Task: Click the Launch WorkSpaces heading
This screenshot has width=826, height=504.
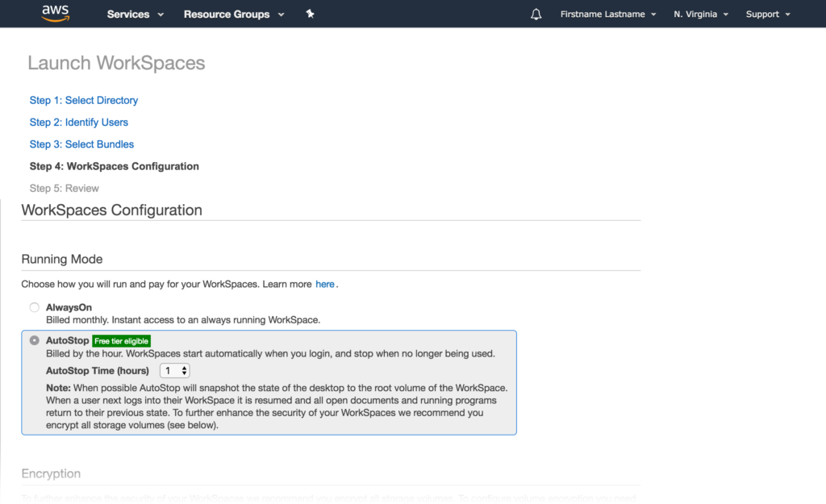Action: pos(116,63)
